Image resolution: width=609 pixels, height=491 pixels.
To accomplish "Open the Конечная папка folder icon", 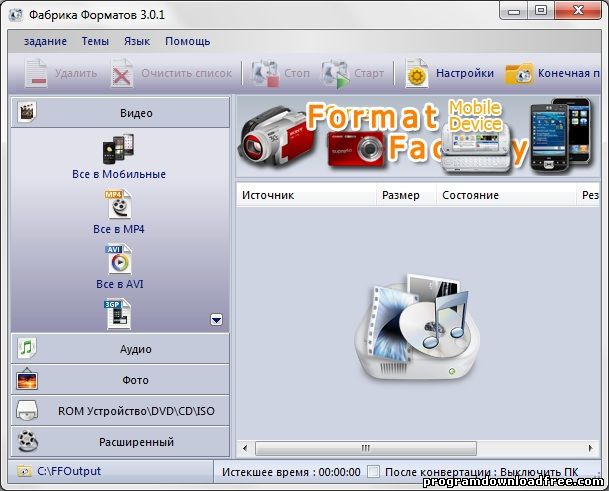I will [x=519, y=74].
